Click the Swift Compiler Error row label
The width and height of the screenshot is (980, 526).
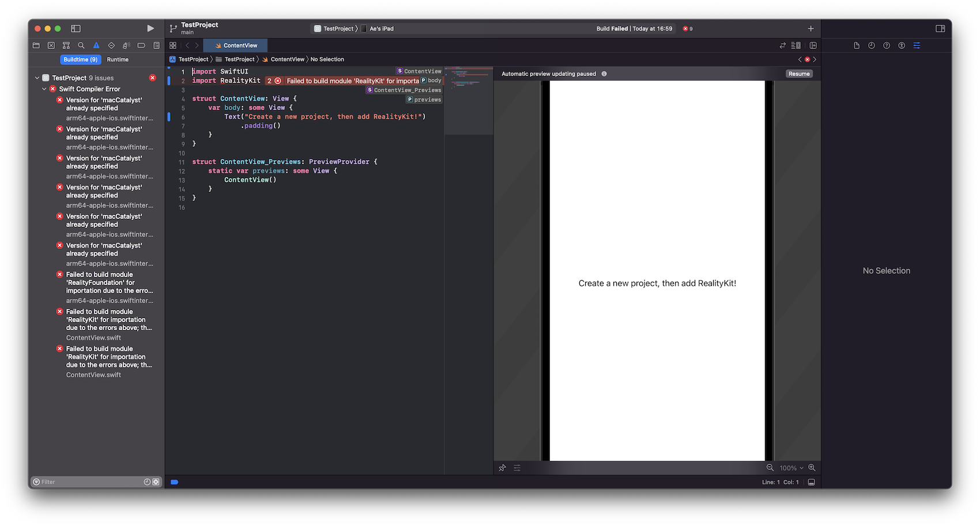click(x=89, y=89)
